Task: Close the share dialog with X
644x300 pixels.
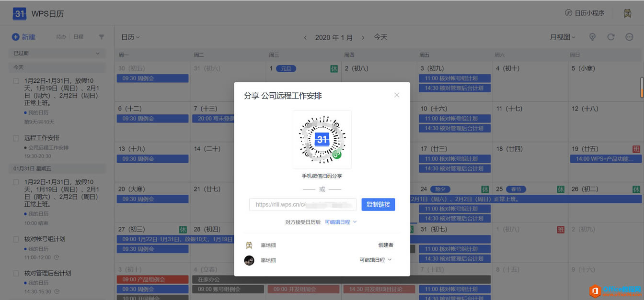Action: (x=397, y=95)
